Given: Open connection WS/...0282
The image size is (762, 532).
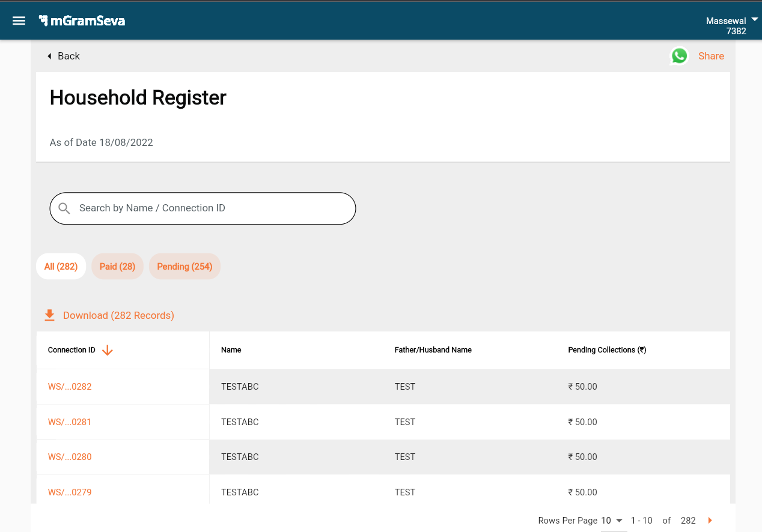Looking at the screenshot, I should point(70,387).
